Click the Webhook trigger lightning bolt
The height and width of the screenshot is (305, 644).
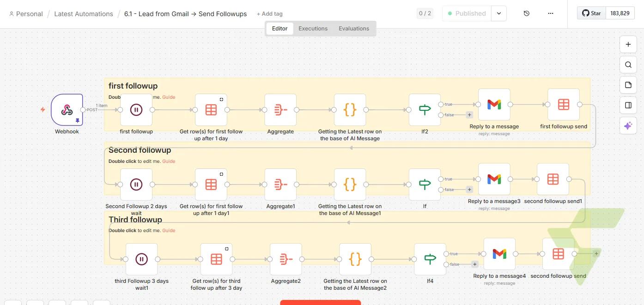pos(43,110)
